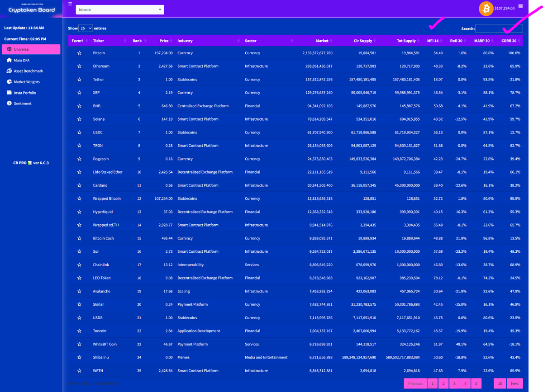Star the Bitcoin Cash row
543x392 pixels.
tap(79, 238)
